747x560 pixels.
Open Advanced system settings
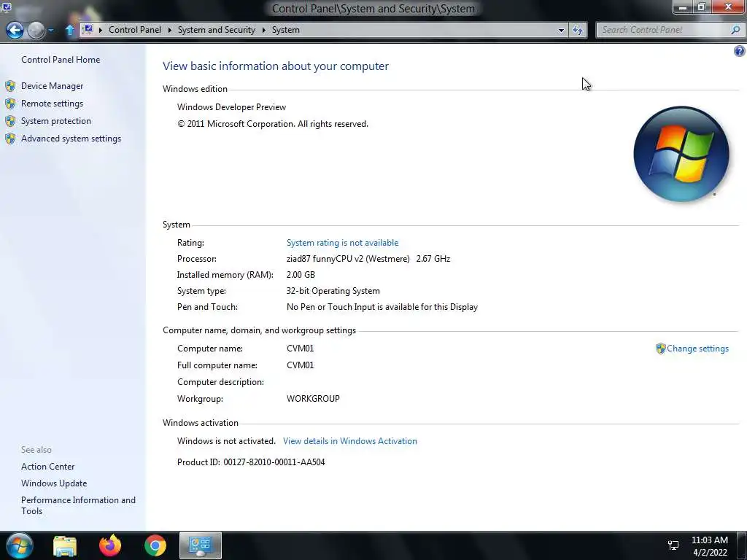[x=71, y=139]
